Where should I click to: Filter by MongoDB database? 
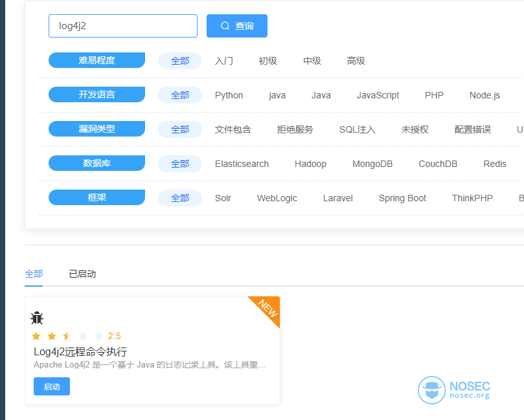372,164
